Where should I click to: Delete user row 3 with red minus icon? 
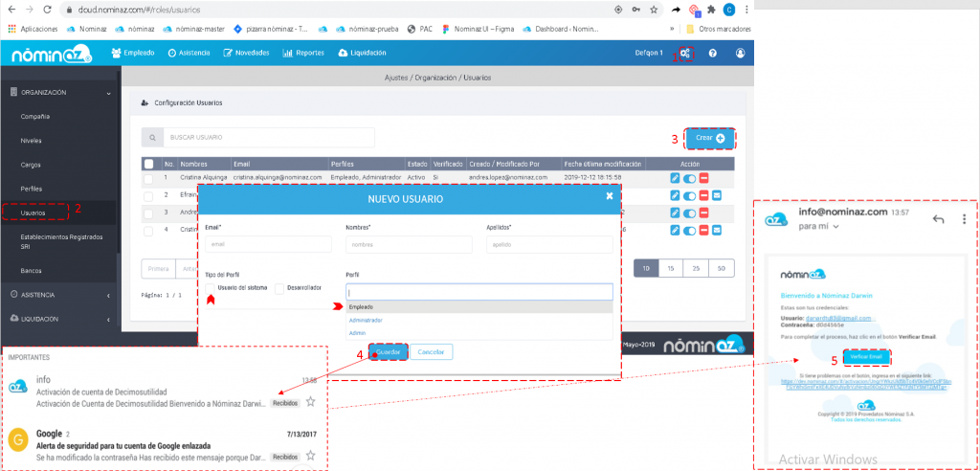pos(703,213)
